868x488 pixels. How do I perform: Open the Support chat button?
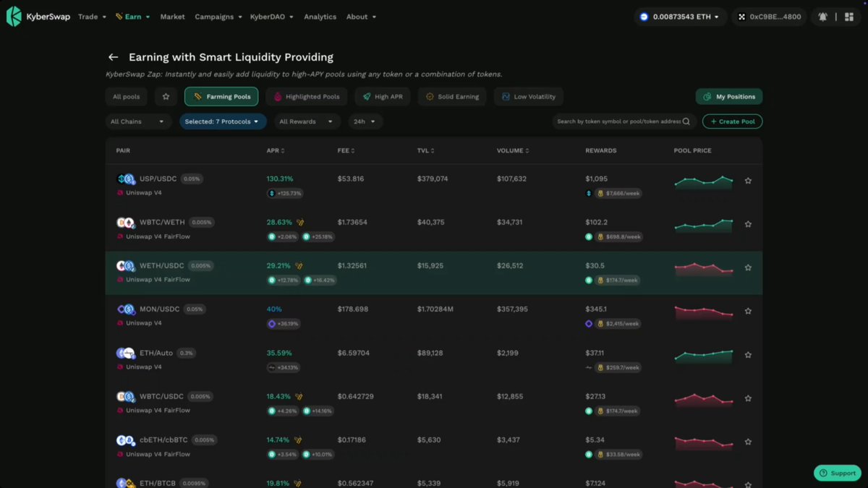[x=838, y=473]
